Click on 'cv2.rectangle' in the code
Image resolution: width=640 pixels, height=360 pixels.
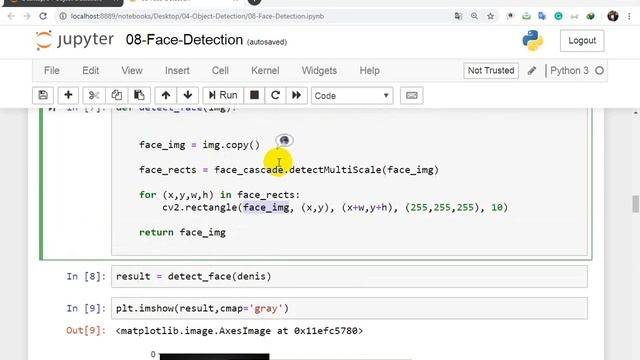pyautogui.click(x=200, y=207)
